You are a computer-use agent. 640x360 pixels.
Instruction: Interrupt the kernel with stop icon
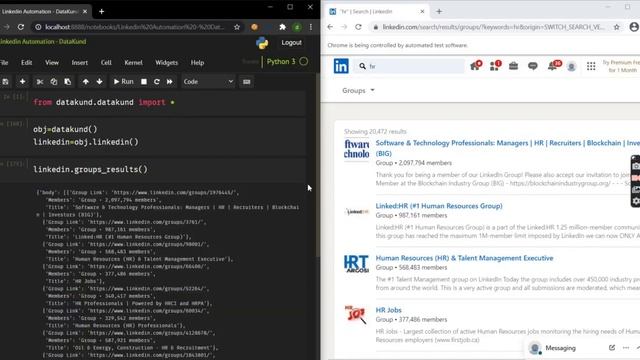(x=144, y=82)
